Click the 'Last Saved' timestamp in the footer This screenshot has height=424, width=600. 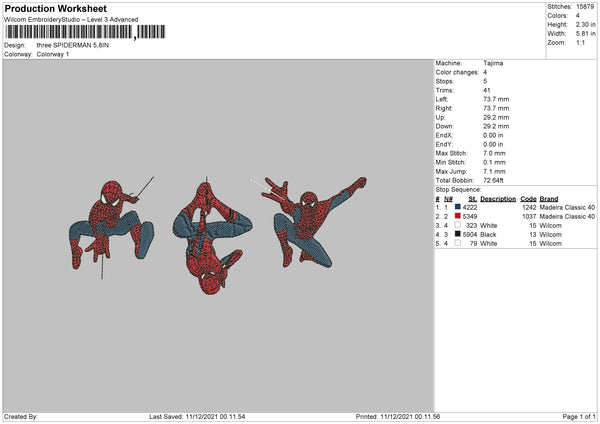tap(197, 416)
